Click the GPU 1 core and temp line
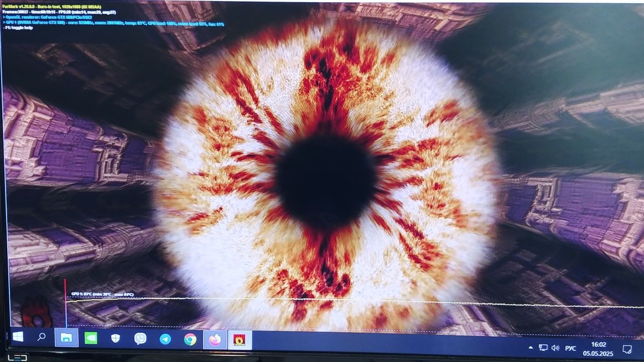This screenshot has height=362, width=644. [x=113, y=24]
